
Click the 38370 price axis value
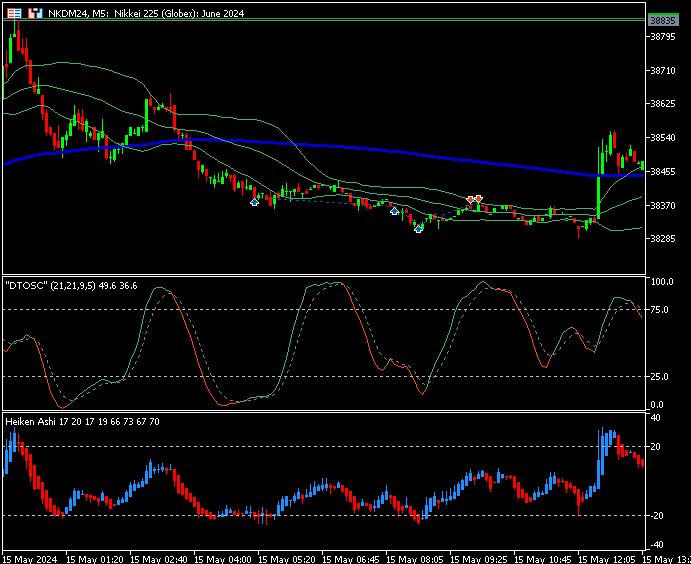[x=663, y=205]
